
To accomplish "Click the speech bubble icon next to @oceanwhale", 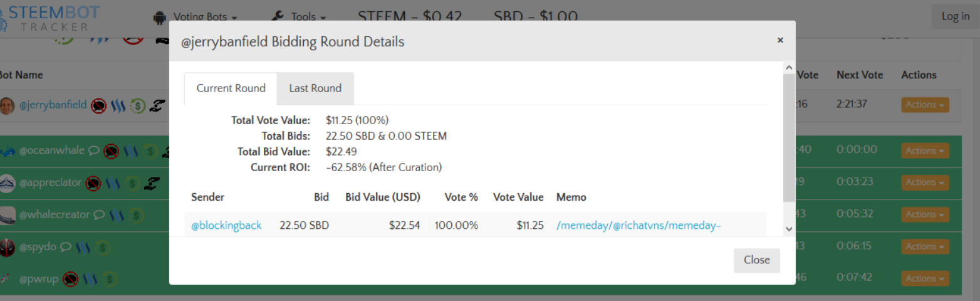I will pos(93,150).
